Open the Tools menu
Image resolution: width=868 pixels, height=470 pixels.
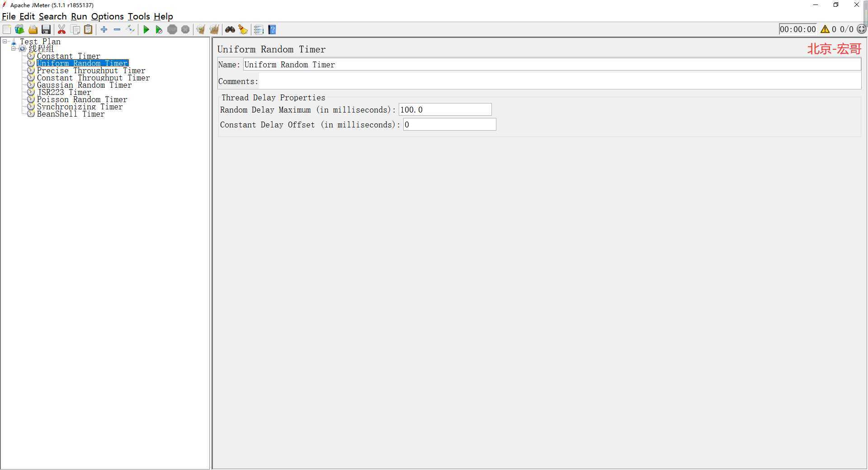tap(138, 16)
